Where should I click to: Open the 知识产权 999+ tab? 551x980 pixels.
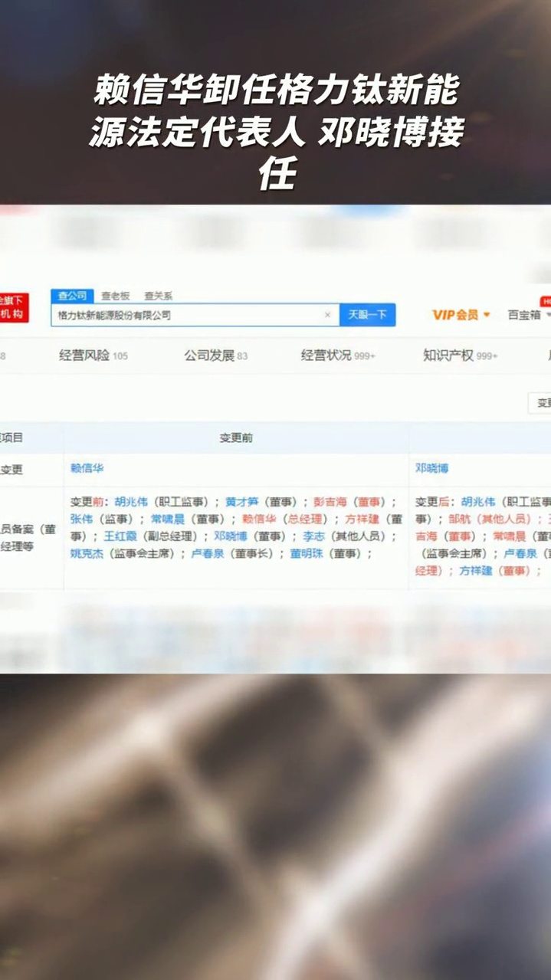pos(460,356)
